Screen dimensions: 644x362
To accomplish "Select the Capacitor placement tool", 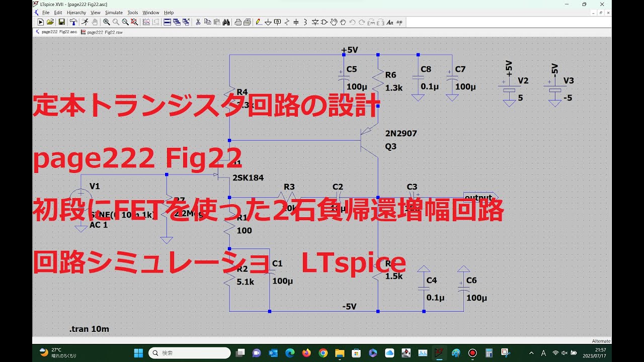I will 296,22.
